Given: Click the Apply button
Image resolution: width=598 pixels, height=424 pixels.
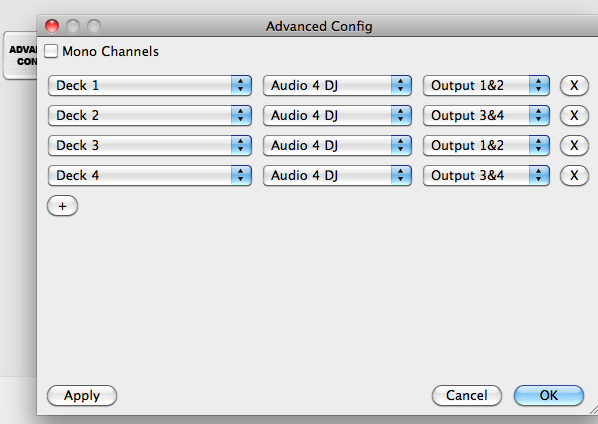Looking at the screenshot, I should tap(82, 395).
